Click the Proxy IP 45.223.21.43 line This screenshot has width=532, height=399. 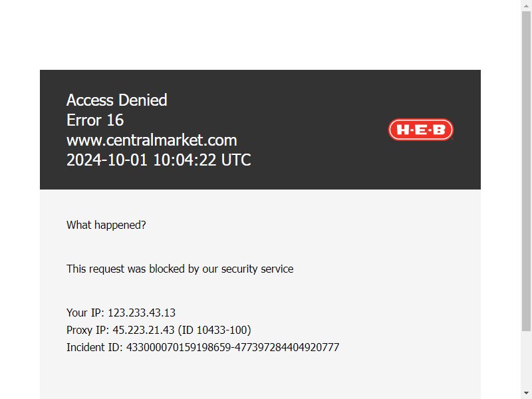[x=159, y=330]
